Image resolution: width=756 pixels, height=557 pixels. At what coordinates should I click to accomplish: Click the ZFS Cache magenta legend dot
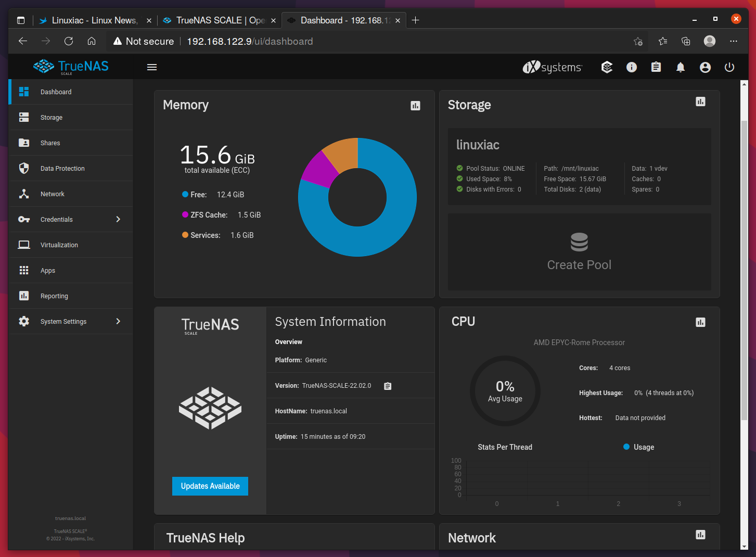point(185,214)
